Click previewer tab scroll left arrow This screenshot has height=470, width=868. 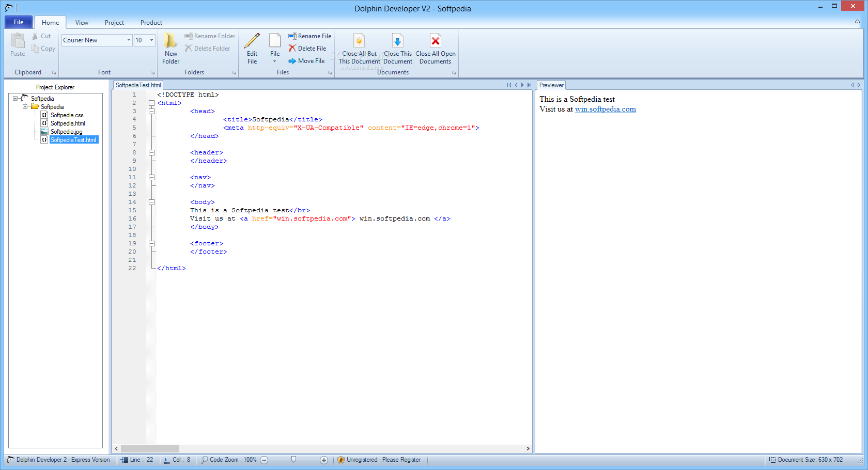coord(853,85)
